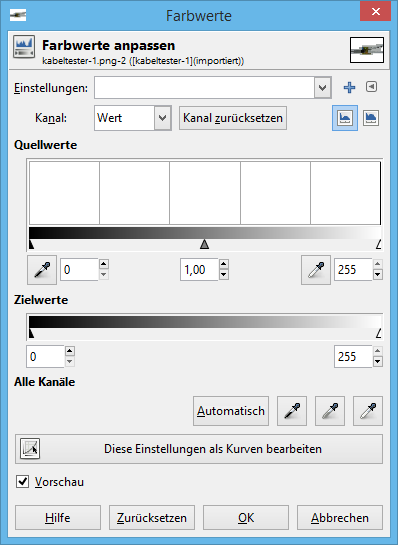398x545 pixels.
Task: Click Kanal zurücksetzen button
Action: tap(233, 118)
